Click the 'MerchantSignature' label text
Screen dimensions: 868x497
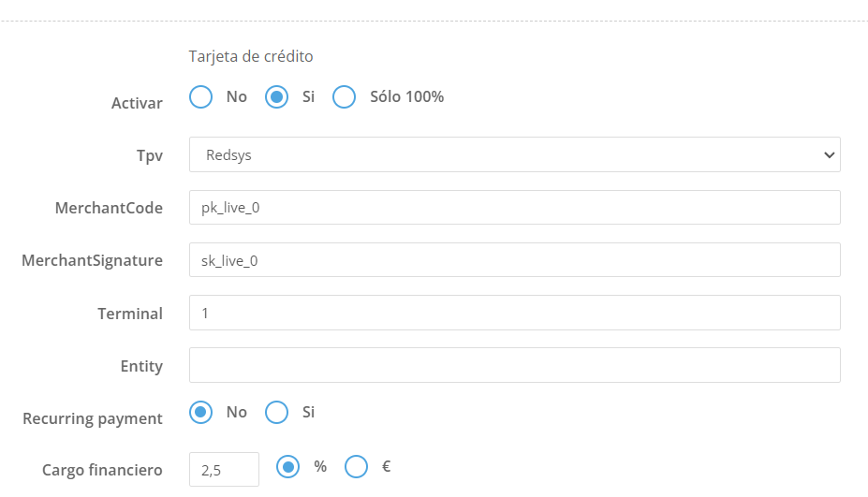coord(92,260)
